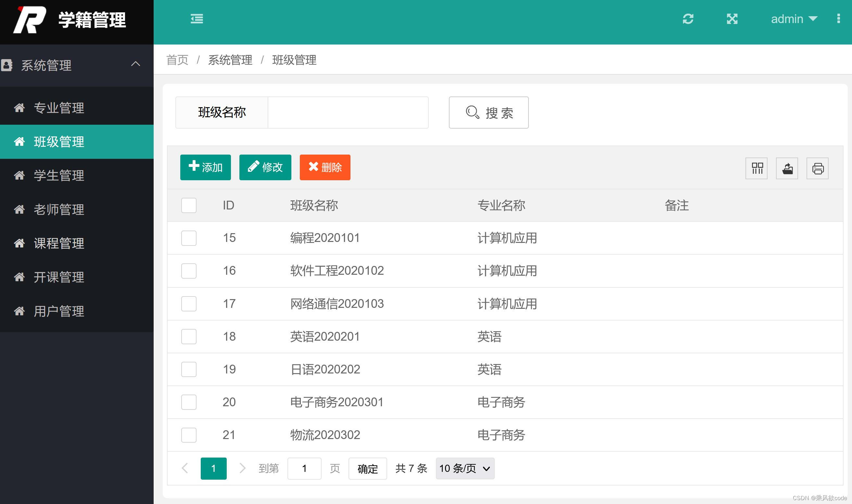Image resolution: width=852 pixels, height=504 pixels.
Task: Click the 搜索 search button
Action: (489, 112)
